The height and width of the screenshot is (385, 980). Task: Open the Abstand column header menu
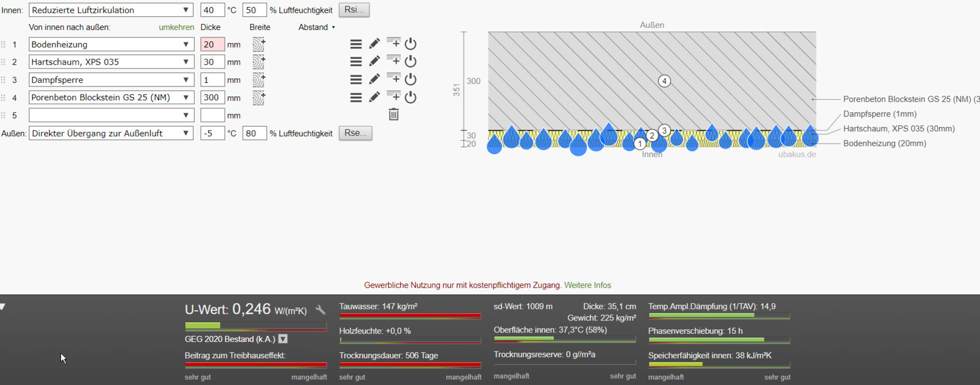316,27
